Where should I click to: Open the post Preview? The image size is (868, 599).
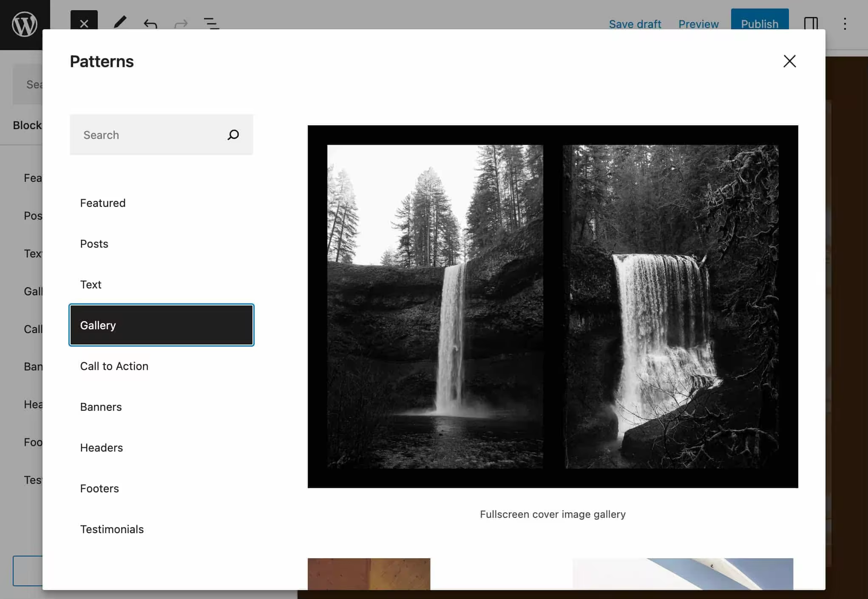698,24
